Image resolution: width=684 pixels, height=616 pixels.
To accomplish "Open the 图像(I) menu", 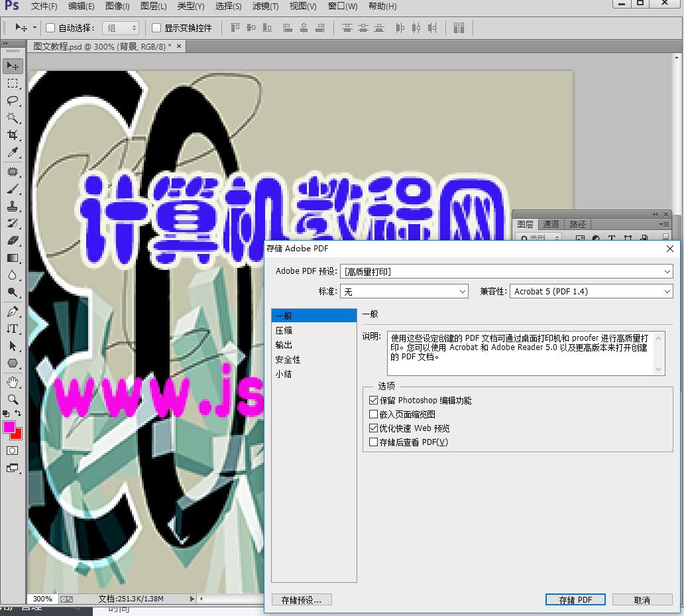I will tap(117, 6).
